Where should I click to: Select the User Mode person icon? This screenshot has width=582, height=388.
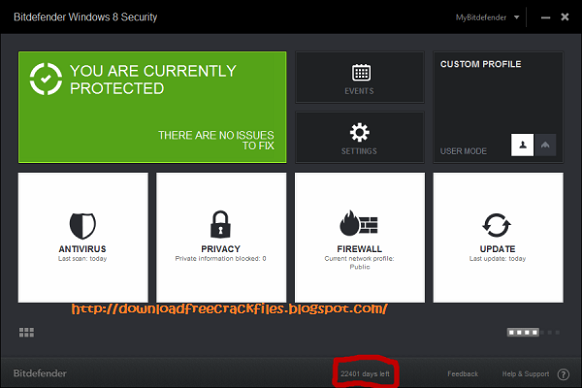pos(522,145)
